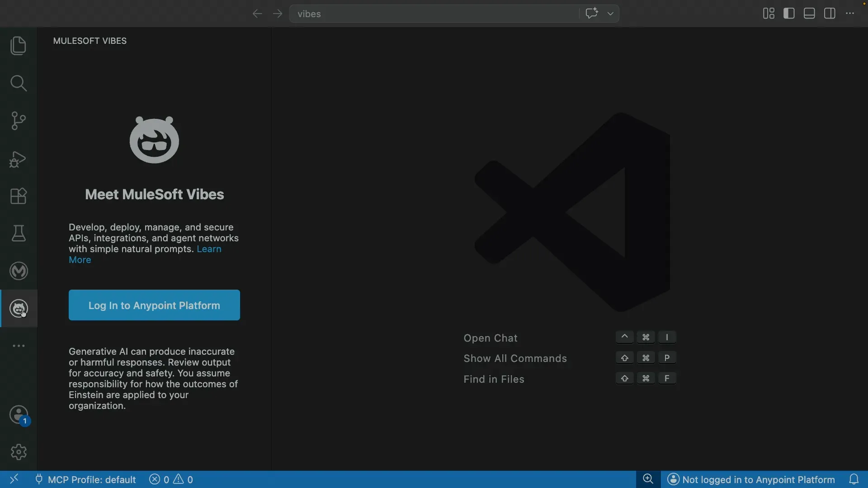The image size is (868, 488).
Task: Click Log In to Anypoint Platform button
Action: point(154,305)
